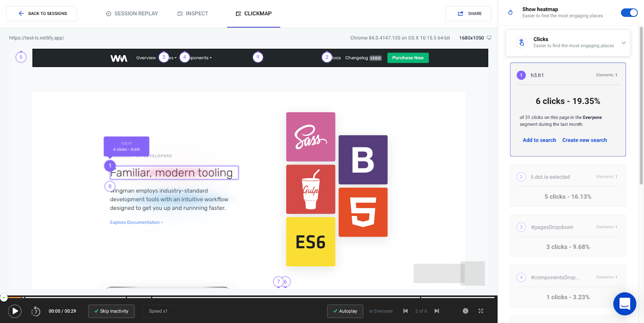This screenshot has height=323, width=644.
Task: Select the li.dot.is-selected click card
Action: click(x=568, y=186)
